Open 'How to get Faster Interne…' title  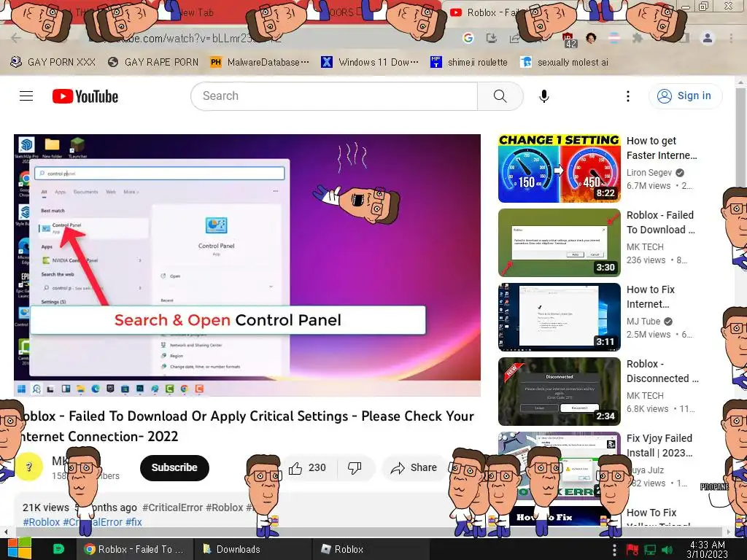662,148
